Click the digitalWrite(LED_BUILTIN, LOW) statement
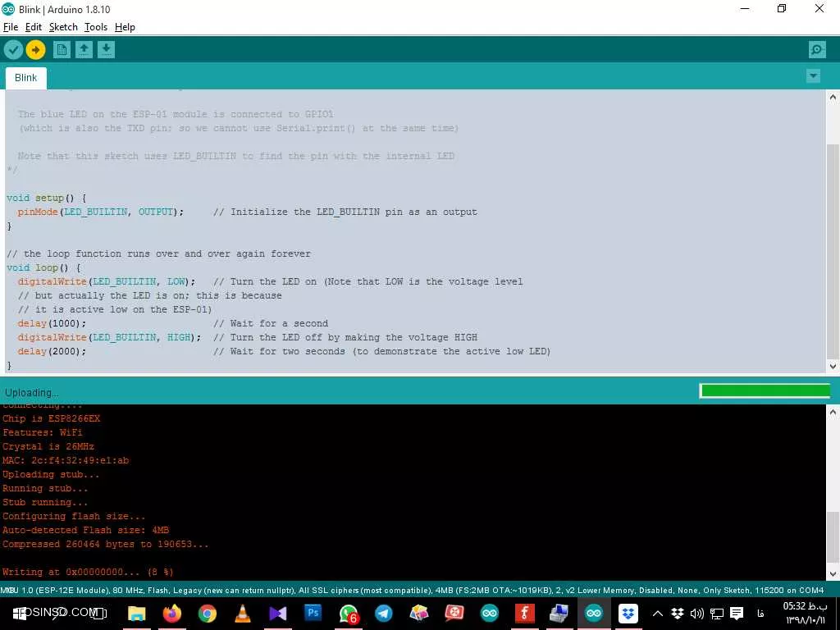 click(x=107, y=282)
